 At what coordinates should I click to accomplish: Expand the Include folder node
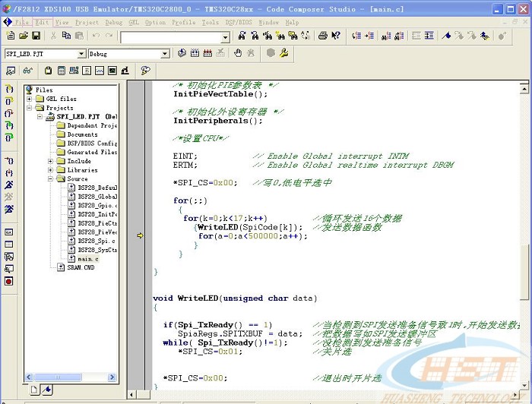click(x=51, y=161)
